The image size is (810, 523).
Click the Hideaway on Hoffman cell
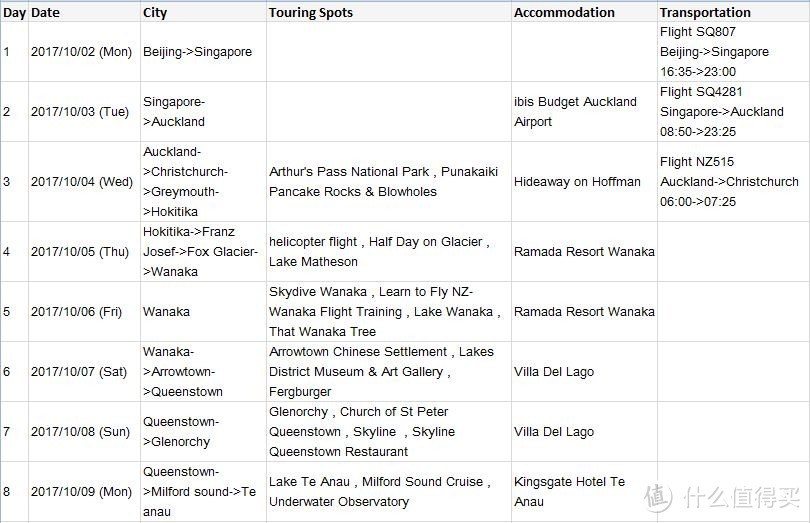[584, 182]
